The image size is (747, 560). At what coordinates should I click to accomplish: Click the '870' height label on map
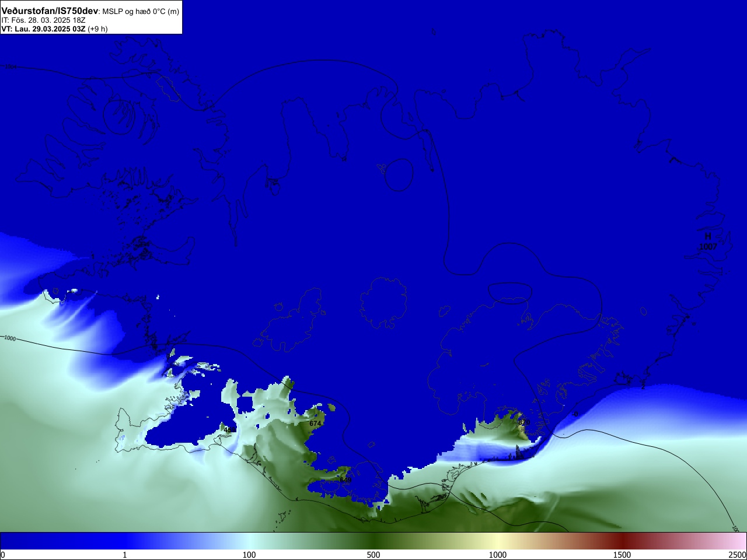524,422
